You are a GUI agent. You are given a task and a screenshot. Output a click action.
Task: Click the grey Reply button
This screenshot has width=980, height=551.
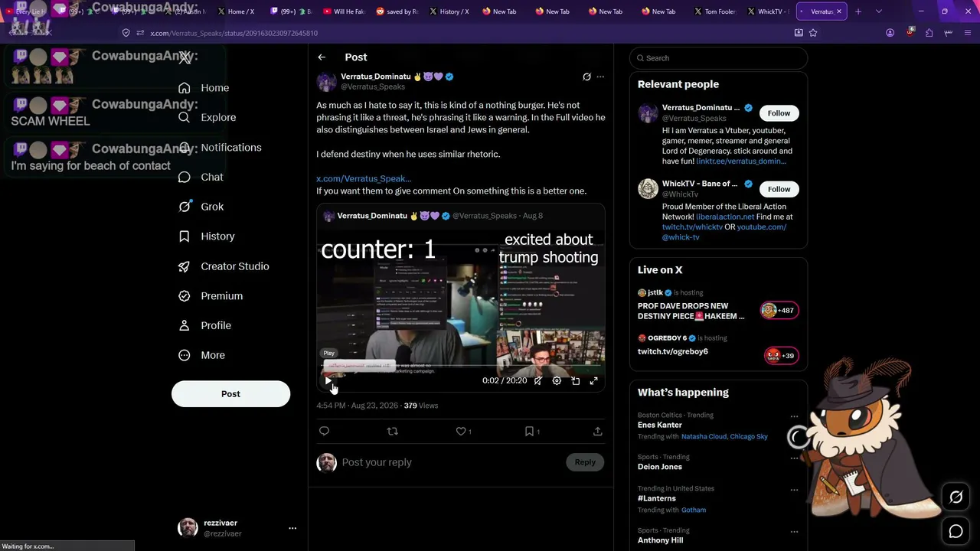click(585, 462)
